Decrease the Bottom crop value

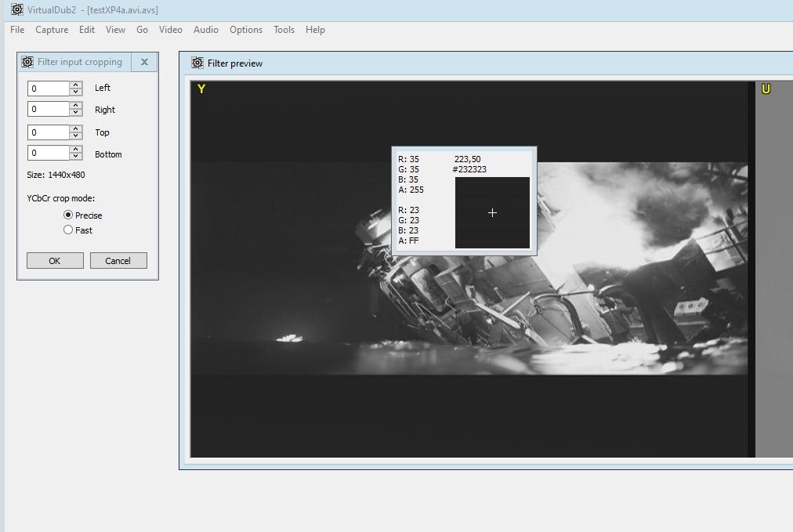(x=76, y=157)
